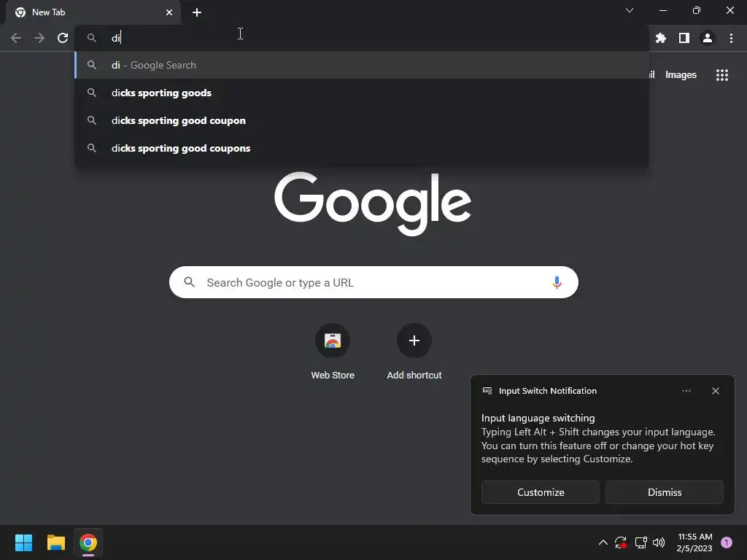The height and width of the screenshot is (560, 747).
Task: Click the Chrome taskbar icon
Action: pyautogui.click(x=88, y=542)
